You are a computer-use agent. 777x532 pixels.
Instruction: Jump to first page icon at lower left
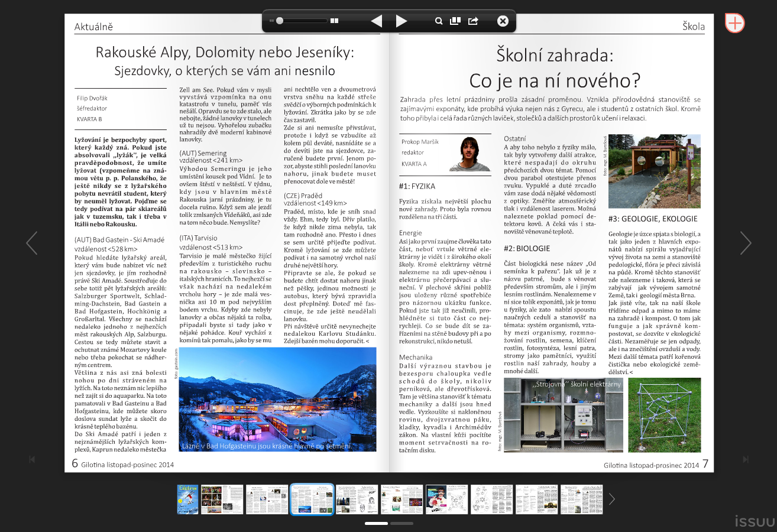(33, 459)
